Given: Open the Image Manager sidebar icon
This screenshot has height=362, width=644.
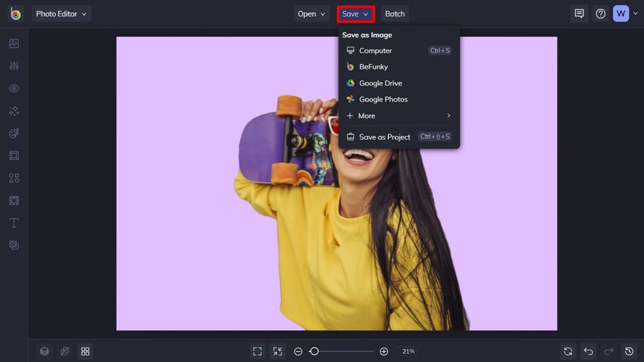Looking at the screenshot, I should (14, 44).
